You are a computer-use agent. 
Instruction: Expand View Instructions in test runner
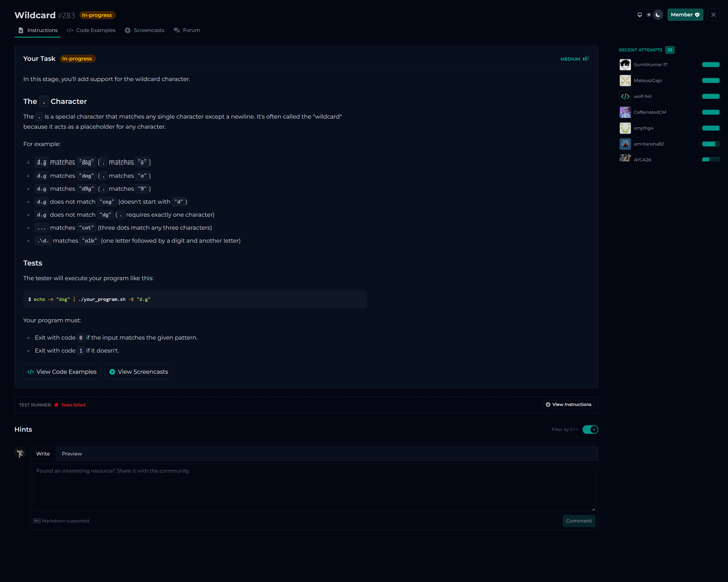point(568,404)
